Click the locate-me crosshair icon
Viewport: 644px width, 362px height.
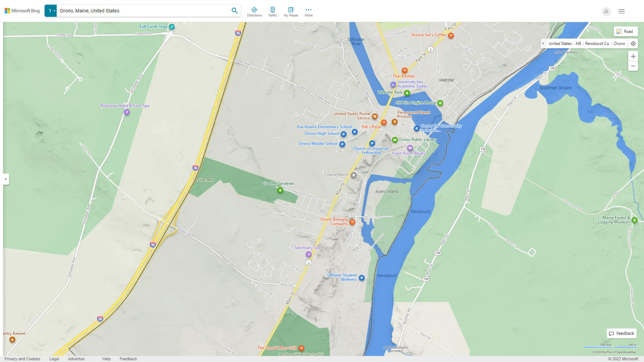(x=633, y=43)
